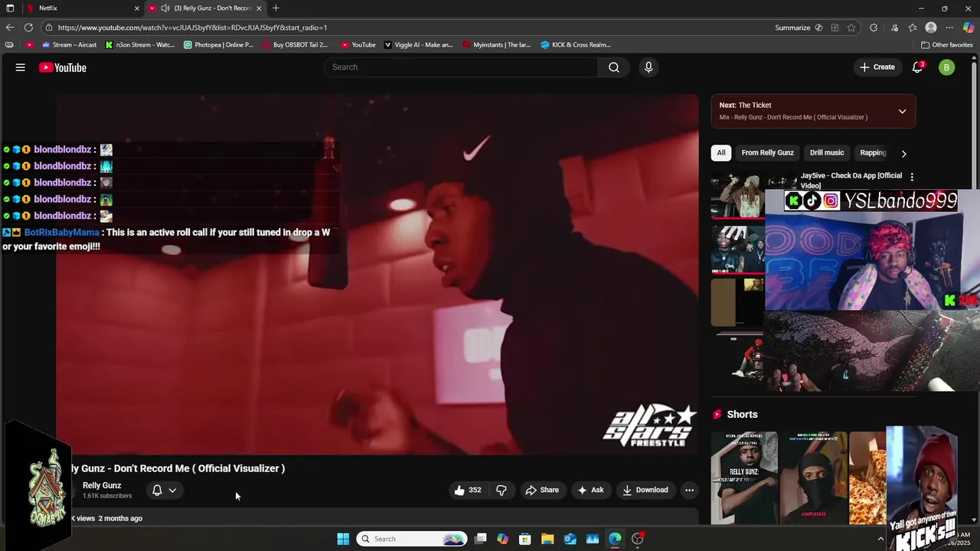Open Copilot in the Edge toolbar
The height and width of the screenshot is (551, 980).
click(x=969, y=28)
